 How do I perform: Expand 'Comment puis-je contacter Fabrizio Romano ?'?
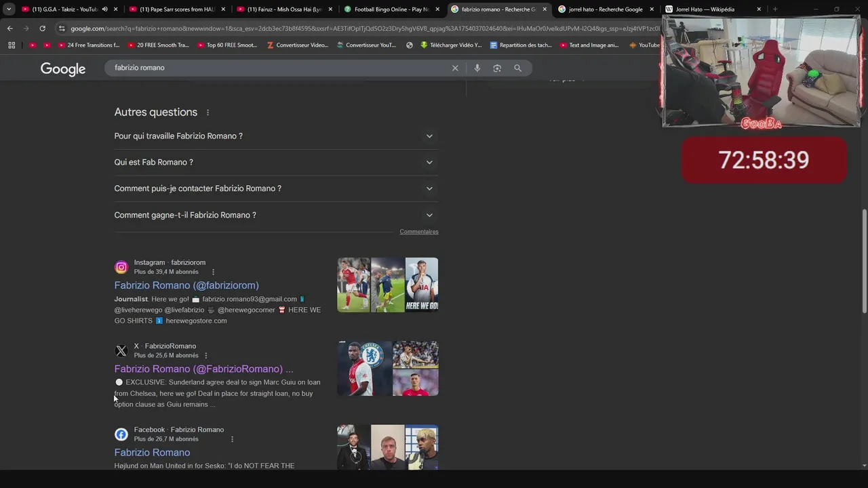[276, 188]
